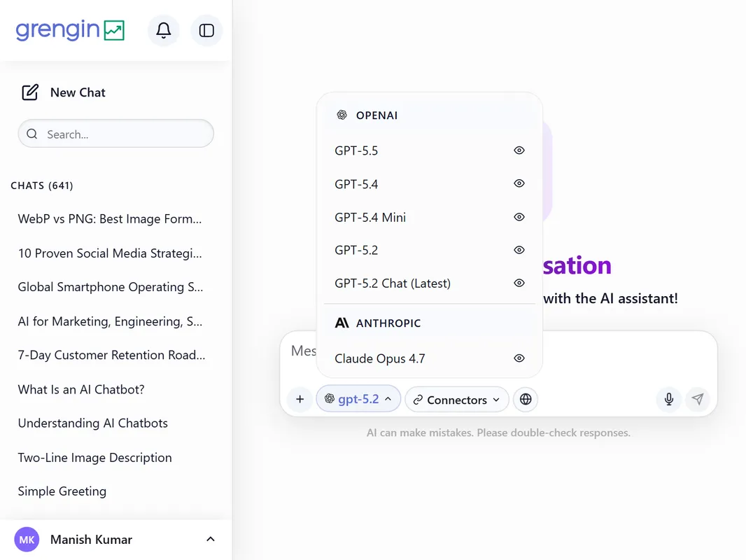The height and width of the screenshot is (560, 746).
Task: Select GPT-5.4 model
Action: pos(429,183)
